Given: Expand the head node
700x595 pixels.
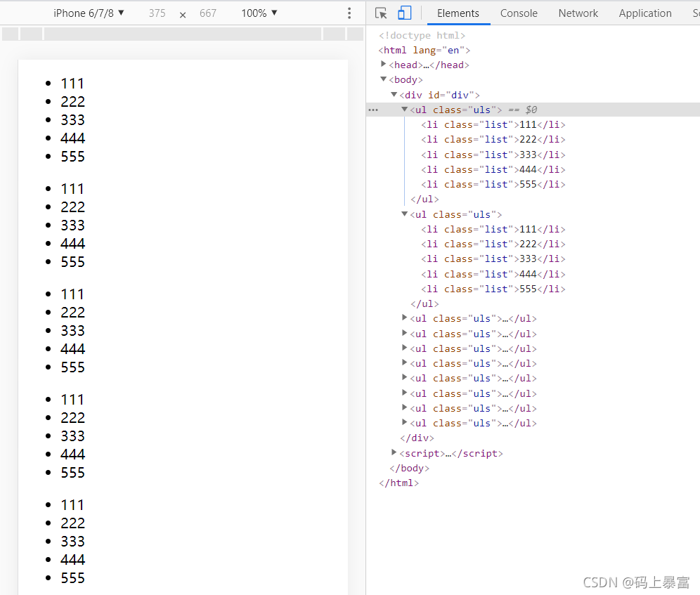Looking at the screenshot, I should pyautogui.click(x=383, y=64).
